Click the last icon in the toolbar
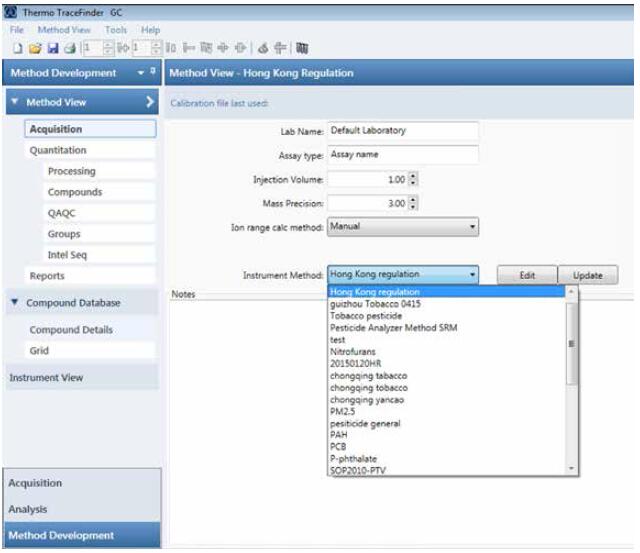This screenshot has height=553, width=640. point(302,47)
